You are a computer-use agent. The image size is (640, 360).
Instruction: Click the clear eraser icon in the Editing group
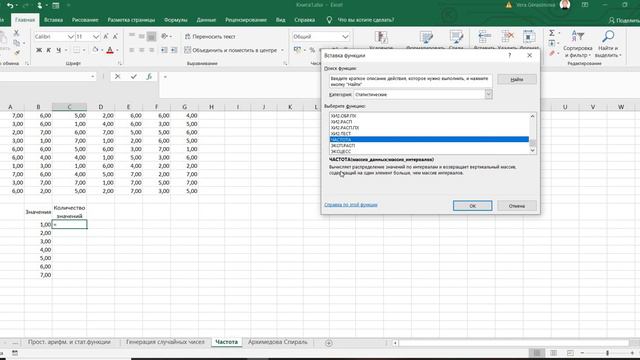(x=552, y=53)
